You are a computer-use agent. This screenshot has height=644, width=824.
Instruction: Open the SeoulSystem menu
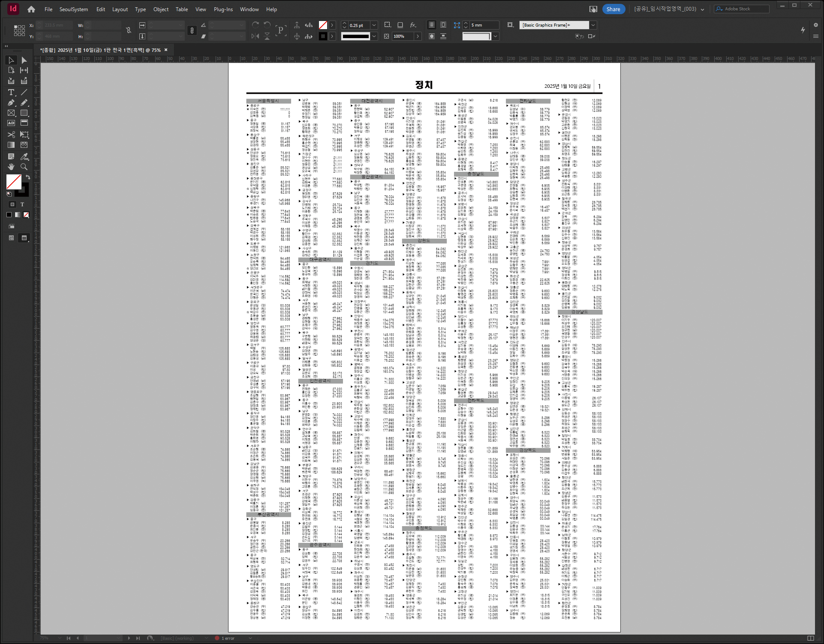click(74, 9)
